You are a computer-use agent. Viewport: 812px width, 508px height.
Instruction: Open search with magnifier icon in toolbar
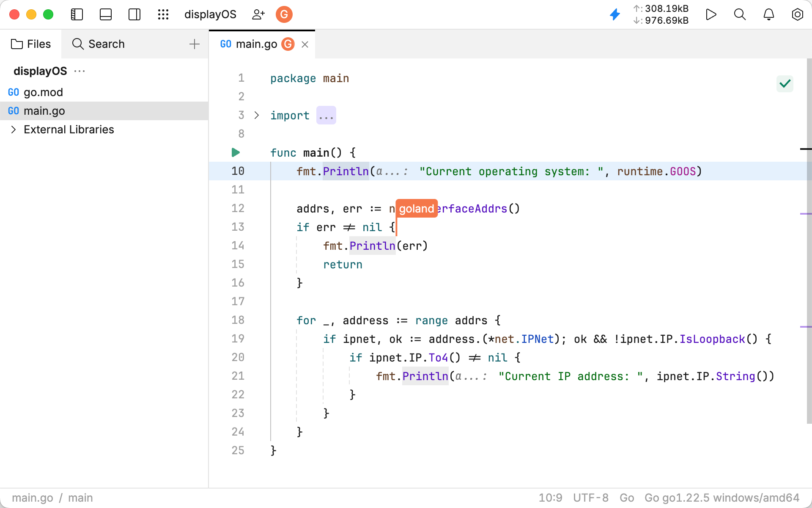point(740,14)
